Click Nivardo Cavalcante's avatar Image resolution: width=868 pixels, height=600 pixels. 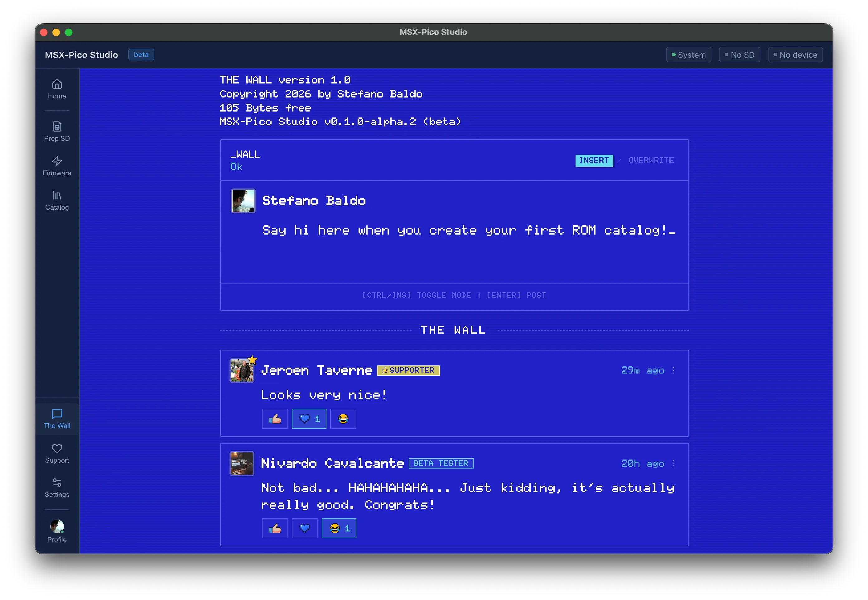[242, 464]
